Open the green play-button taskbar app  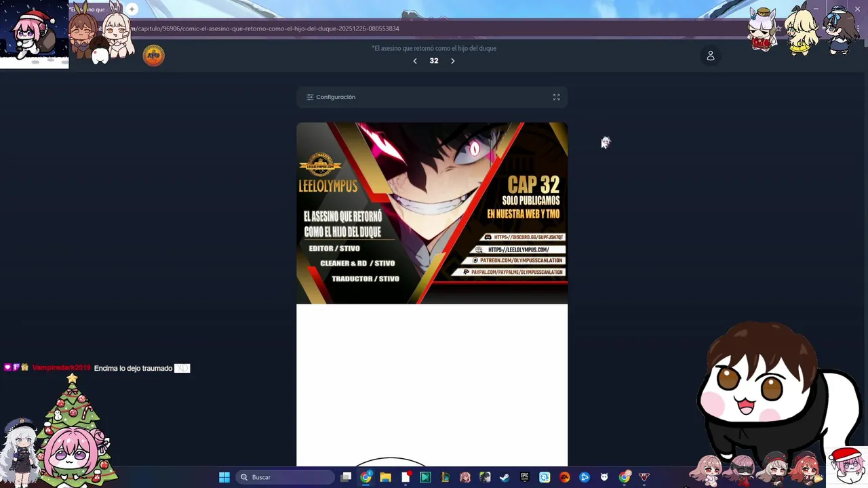click(x=425, y=477)
